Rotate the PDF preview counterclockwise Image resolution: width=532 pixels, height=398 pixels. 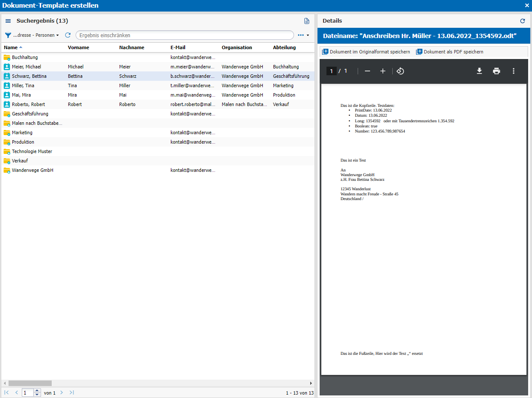(x=400, y=71)
